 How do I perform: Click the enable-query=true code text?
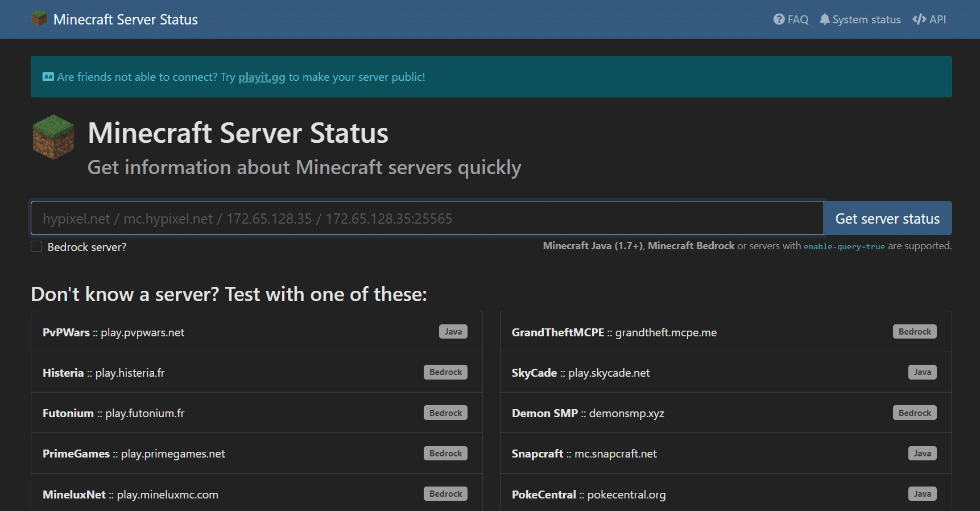[844, 246]
